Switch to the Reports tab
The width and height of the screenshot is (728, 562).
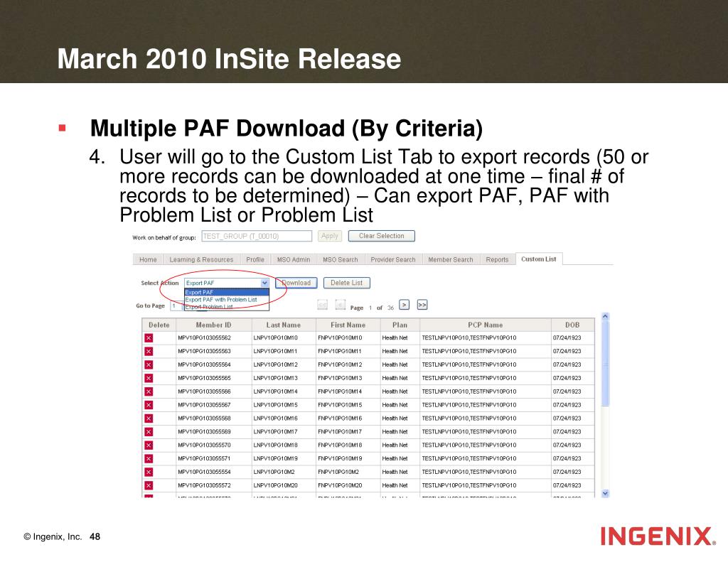point(497,259)
